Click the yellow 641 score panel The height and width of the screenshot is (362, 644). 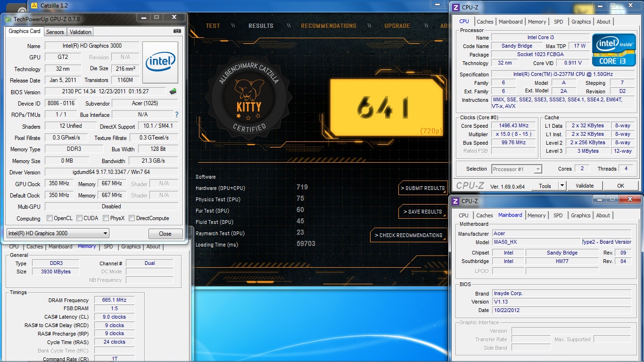coord(387,107)
